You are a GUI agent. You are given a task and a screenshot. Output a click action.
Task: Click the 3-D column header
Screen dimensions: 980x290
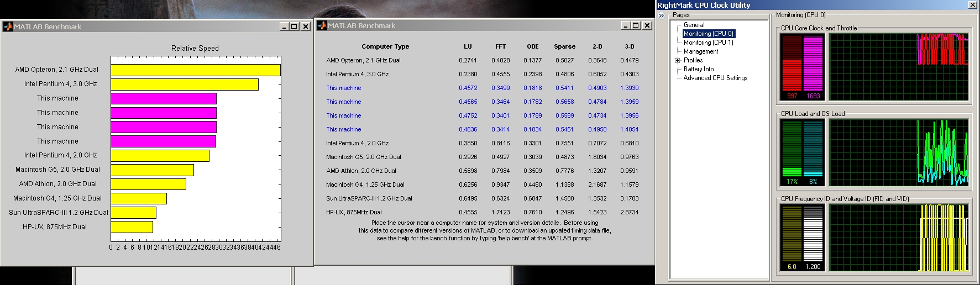point(630,46)
